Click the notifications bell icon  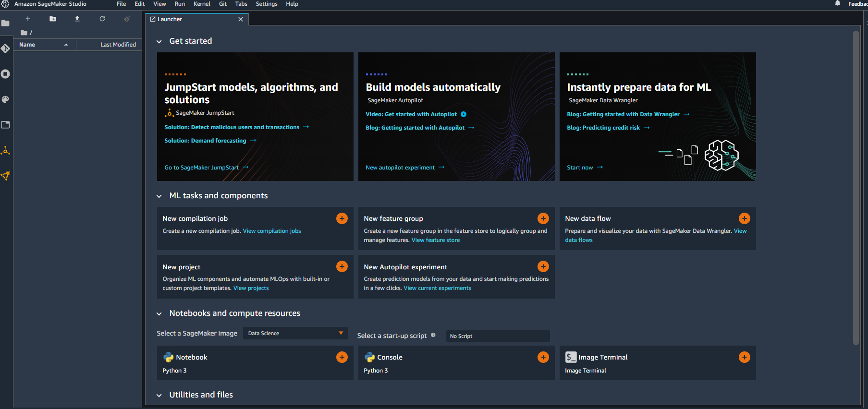point(837,3)
